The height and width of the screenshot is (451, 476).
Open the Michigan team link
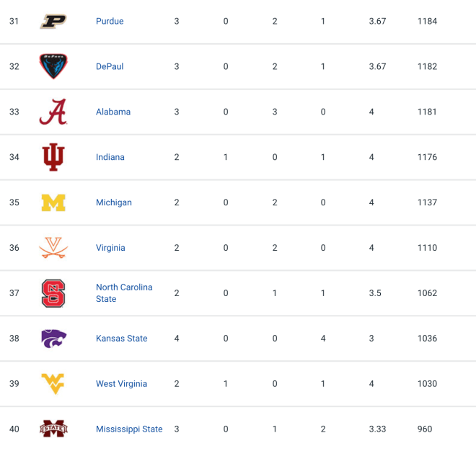(x=114, y=202)
